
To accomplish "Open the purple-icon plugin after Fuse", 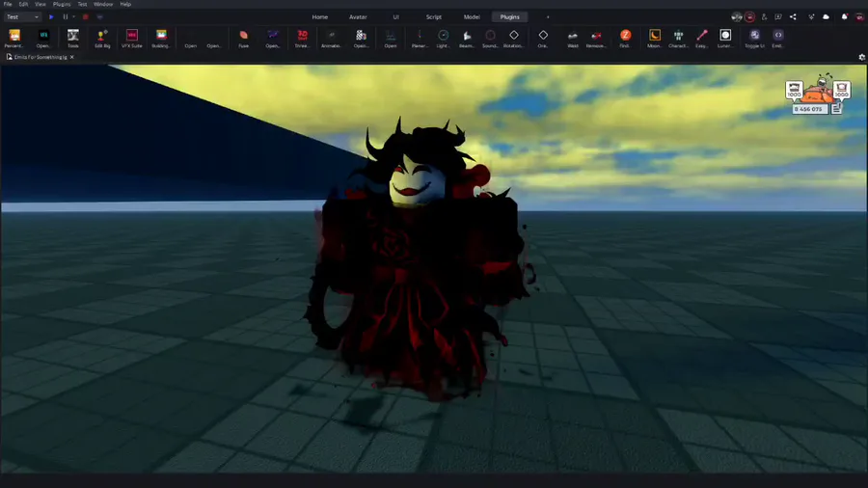I will click(x=273, y=38).
